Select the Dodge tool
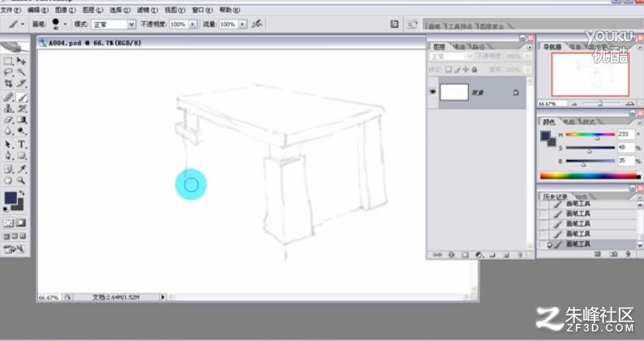644x341 pixels. [21, 132]
